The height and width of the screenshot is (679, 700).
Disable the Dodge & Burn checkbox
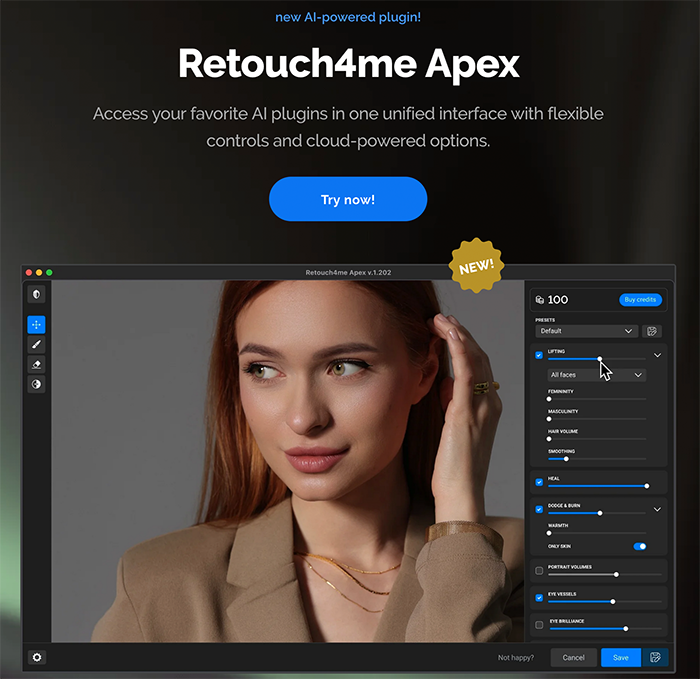(539, 509)
